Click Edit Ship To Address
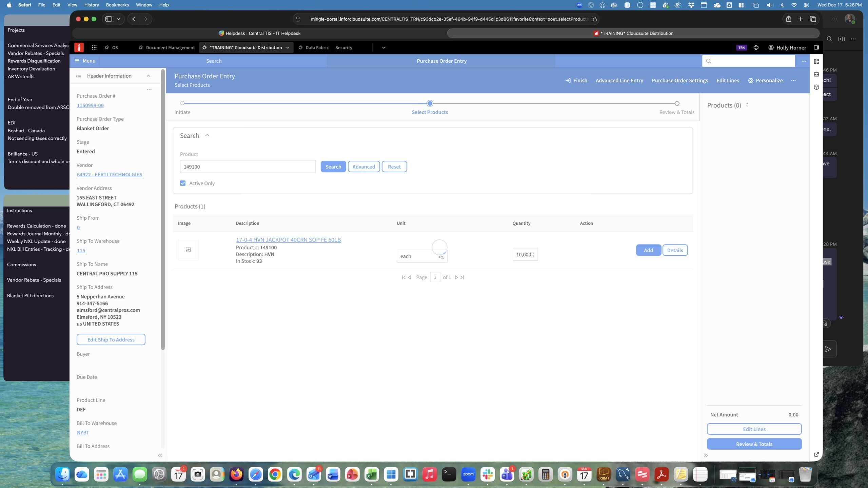This screenshot has height=488, width=868. click(111, 339)
